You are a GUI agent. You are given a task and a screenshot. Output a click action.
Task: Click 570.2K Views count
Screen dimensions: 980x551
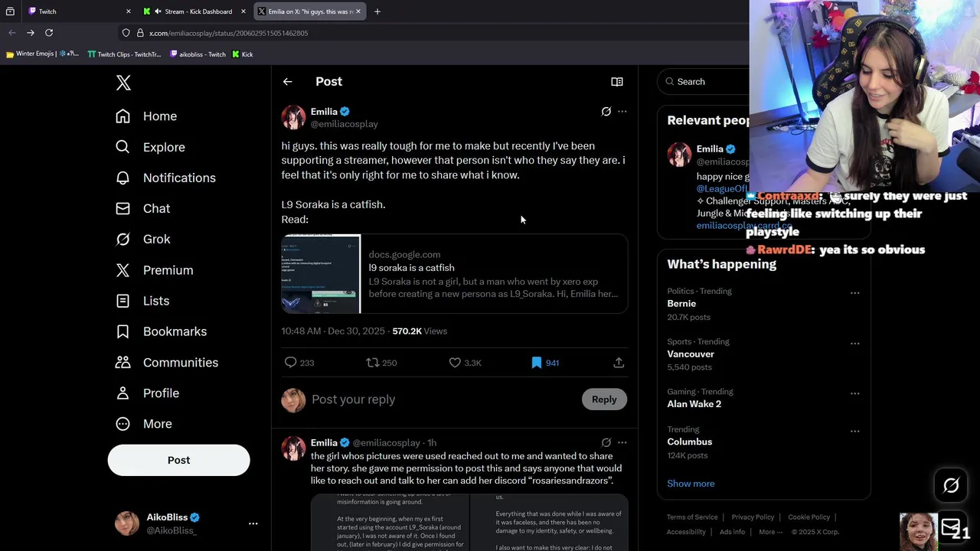419,331
